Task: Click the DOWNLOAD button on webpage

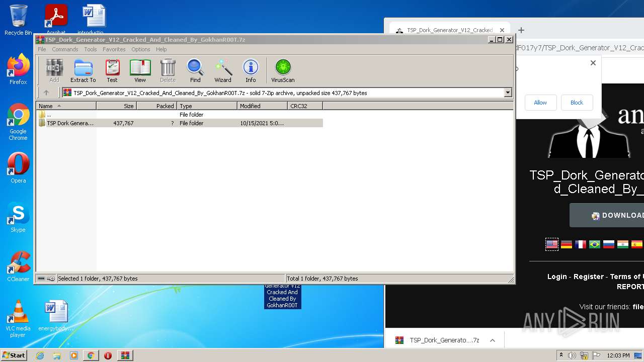Action: coord(607,215)
